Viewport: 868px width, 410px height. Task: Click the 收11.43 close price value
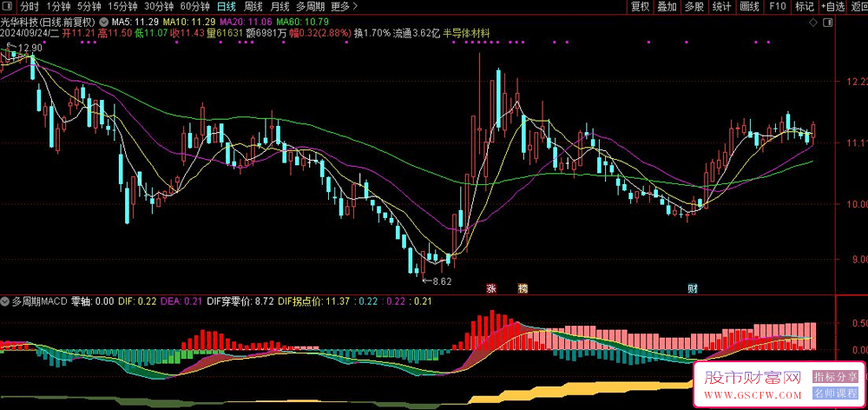[x=188, y=33]
